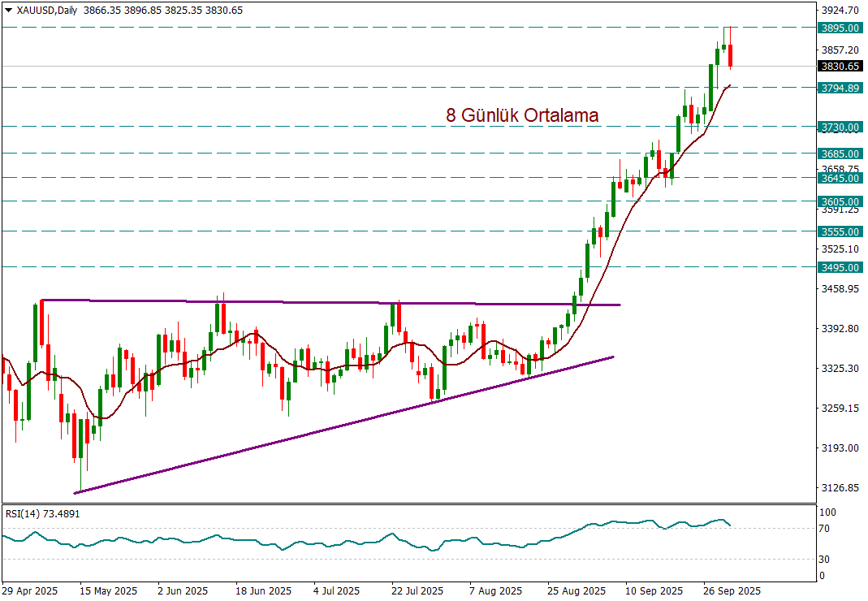Click the 3555.00 level price tag
The height and width of the screenshot is (601, 868).
click(840, 231)
